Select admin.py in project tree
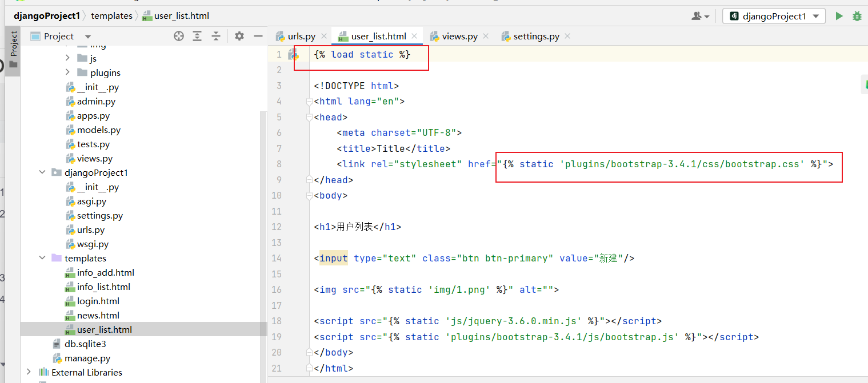 [x=96, y=101]
